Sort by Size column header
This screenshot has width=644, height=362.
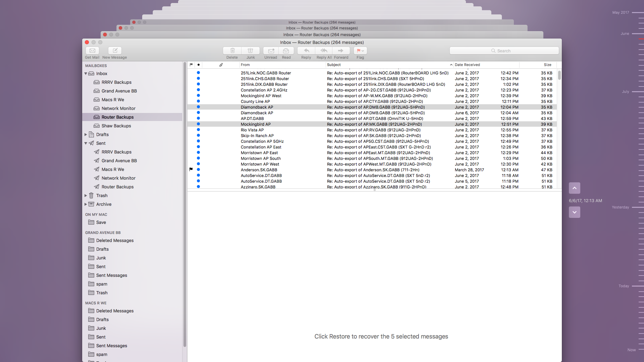coord(538,65)
